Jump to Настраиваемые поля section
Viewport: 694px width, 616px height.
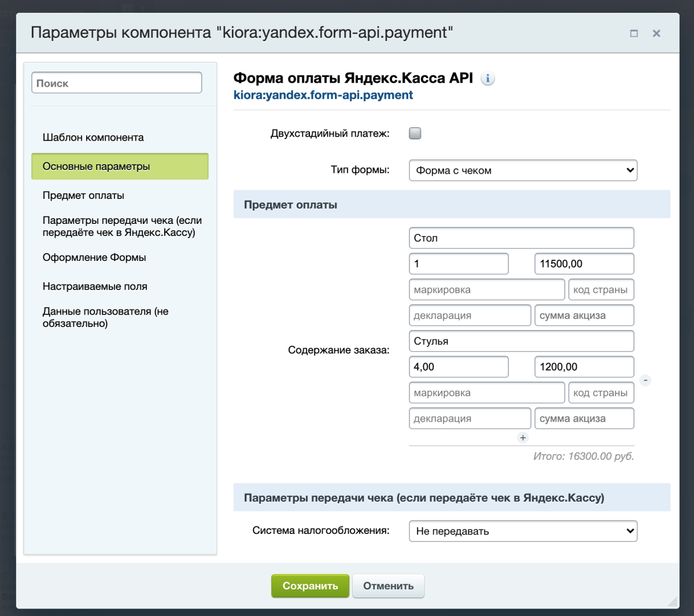(95, 286)
